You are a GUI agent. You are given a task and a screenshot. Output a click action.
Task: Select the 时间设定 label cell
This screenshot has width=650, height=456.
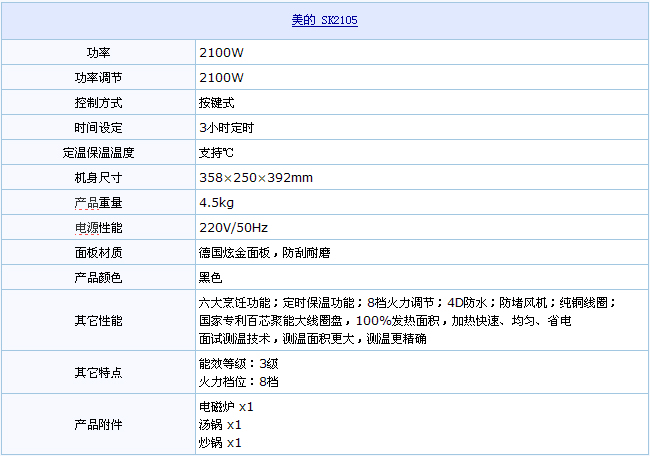[x=98, y=128]
